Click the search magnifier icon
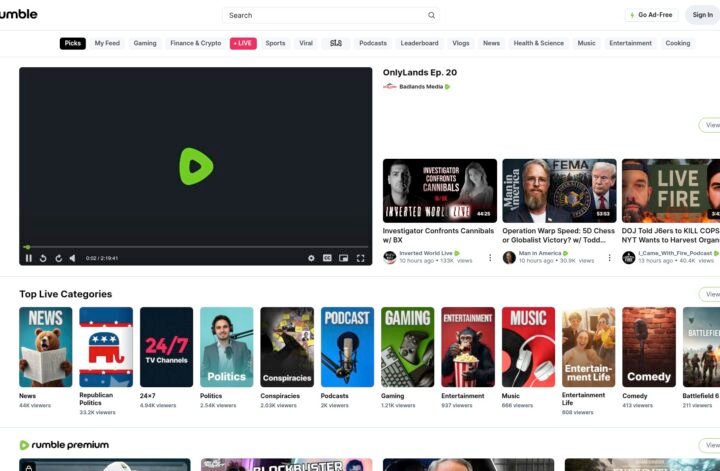Image resolution: width=720 pixels, height=471 pixels. 432,15
